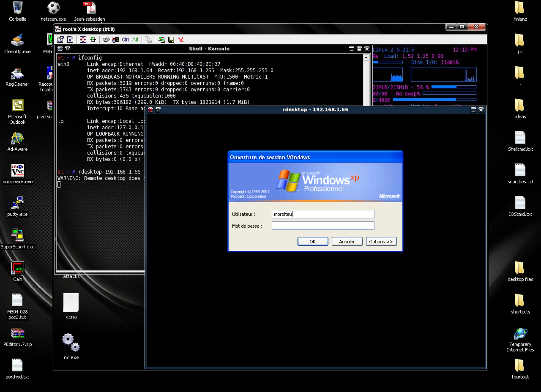Click the rdesktop - 192.168.1.66 title bar
Screen dimensions: 541x392
tap(315, 109)
